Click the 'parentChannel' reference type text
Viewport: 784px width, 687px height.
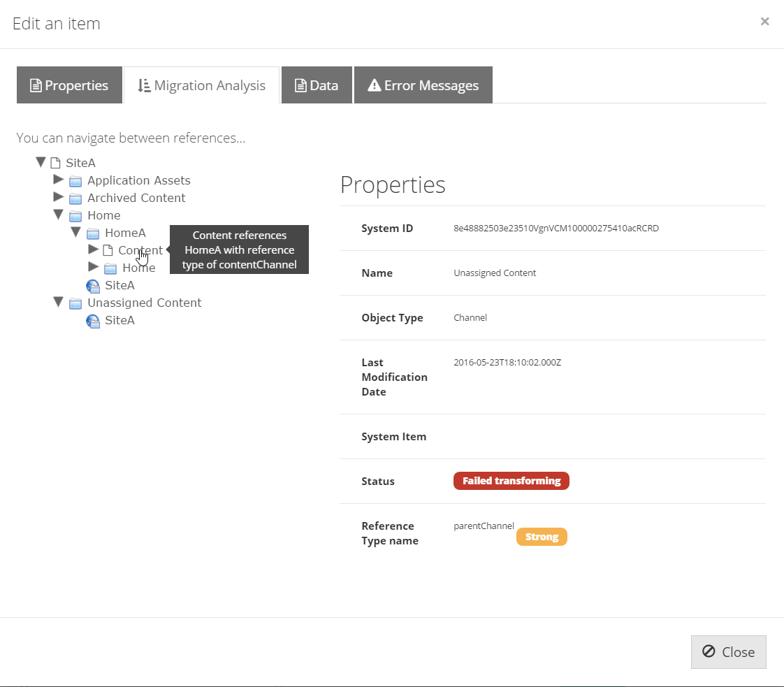pyautogui.click(x=484, y=526)
